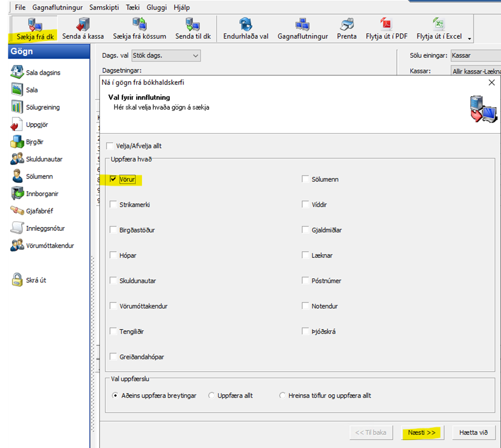Click Flytja út í Excel icon
Viewport: 501px width, 448px height.
(438, 25)
